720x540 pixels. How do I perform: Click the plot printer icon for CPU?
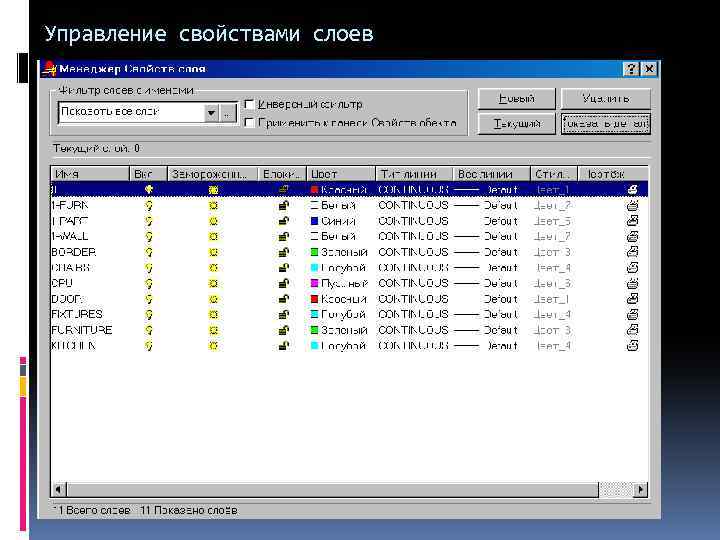(x=632, y=283)
